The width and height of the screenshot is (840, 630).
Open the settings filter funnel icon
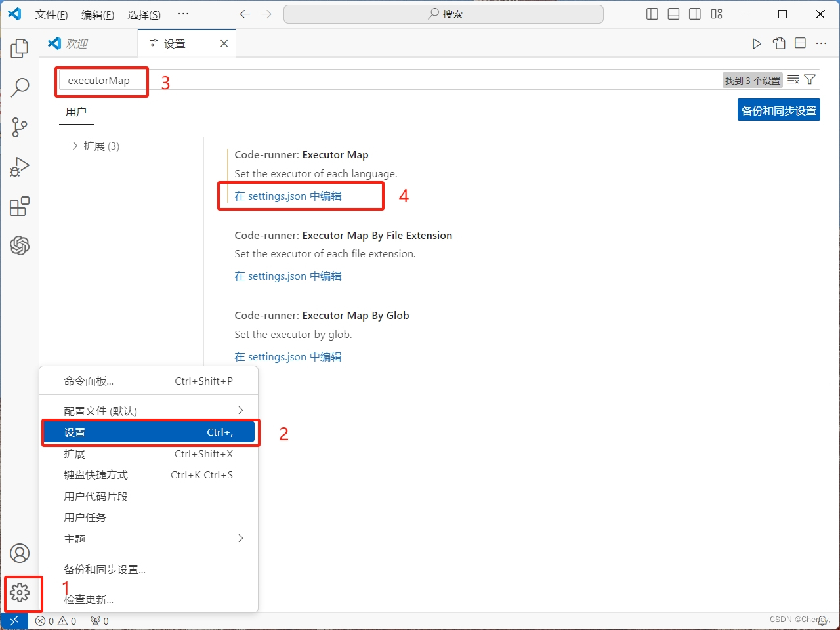click(x=810, y=80)
